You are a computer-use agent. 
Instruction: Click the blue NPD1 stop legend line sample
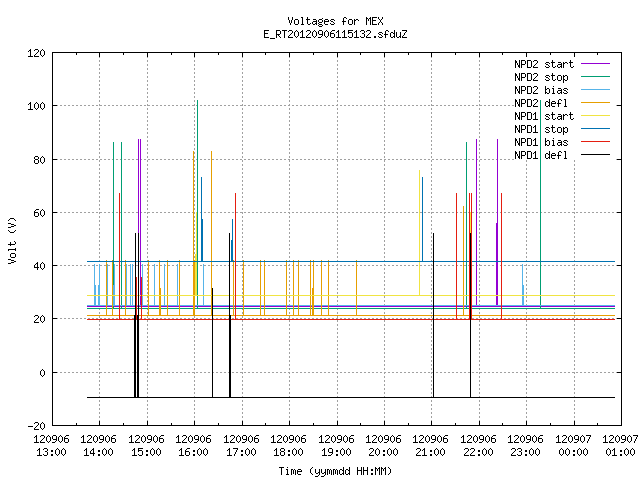(x=595, y=129)
